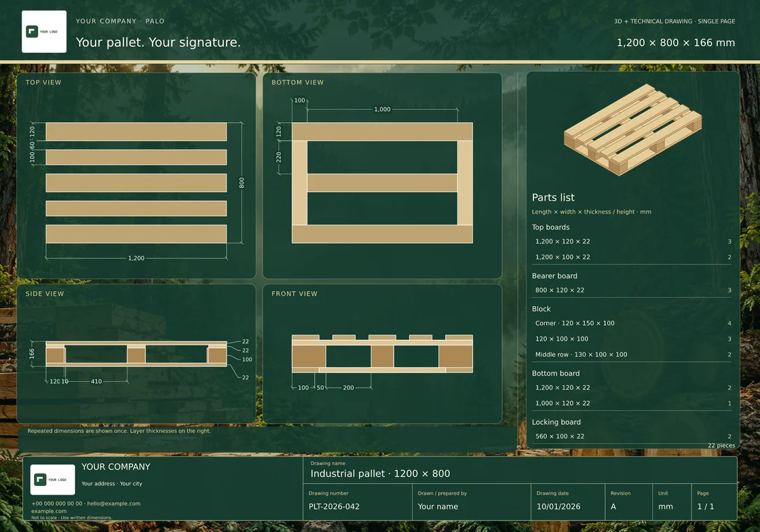This screenshot has width=760, height=532.
Task: Click the "200" dimension in the front view
Action: (349, 387)
